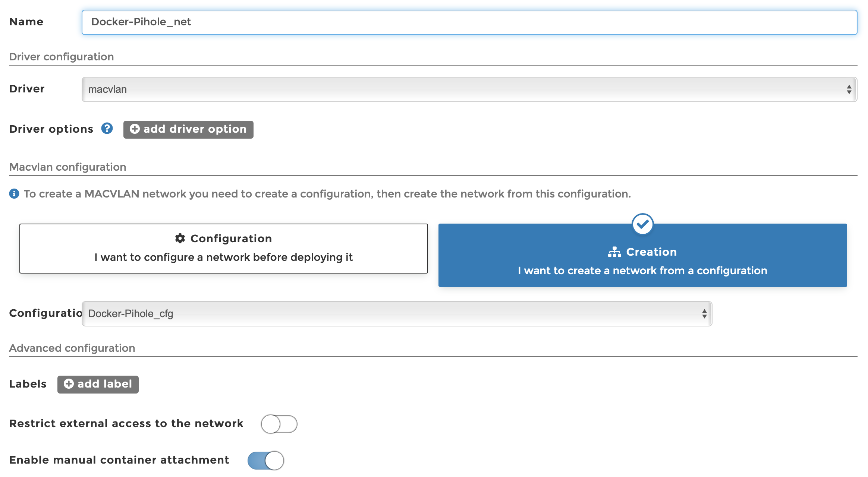Click the plus icon on add label
868x477 pixels.
click(x=69, y=384)
